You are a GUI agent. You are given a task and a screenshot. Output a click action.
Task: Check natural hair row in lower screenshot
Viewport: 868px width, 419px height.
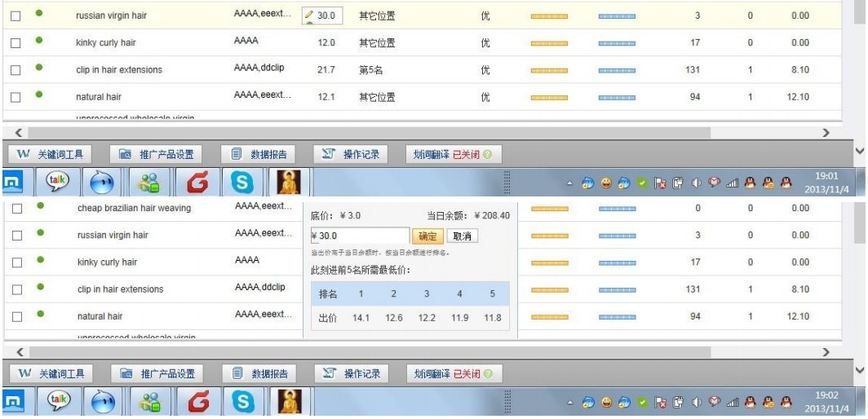pyautogui.click(x=17, y=317)
